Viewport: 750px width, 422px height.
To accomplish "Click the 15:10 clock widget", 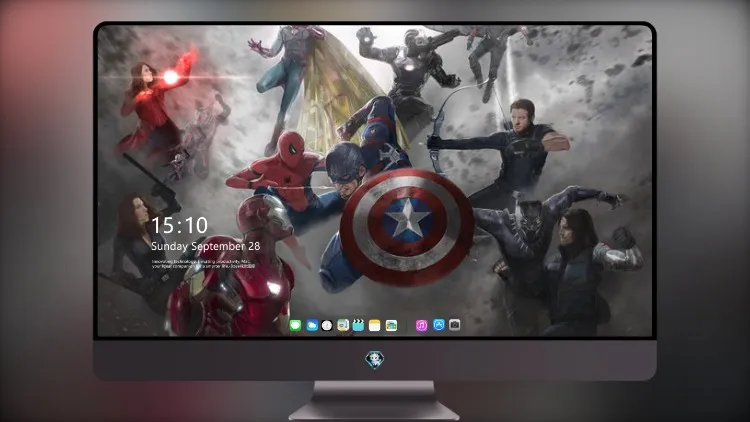I will [179, 225].
